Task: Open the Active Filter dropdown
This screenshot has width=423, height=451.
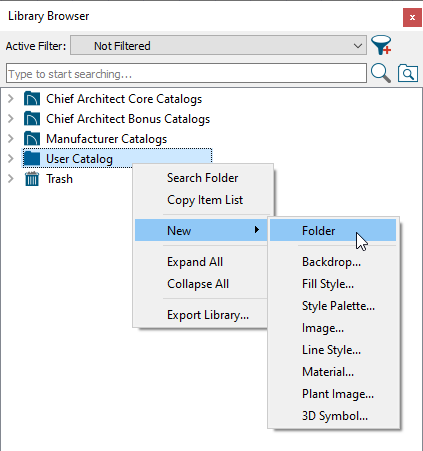Action: coord(218,46)
